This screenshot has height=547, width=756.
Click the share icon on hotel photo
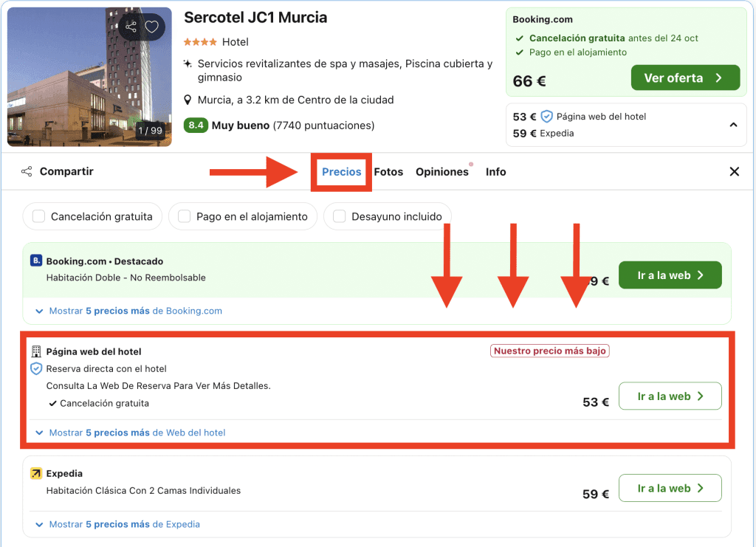[131, 27]
